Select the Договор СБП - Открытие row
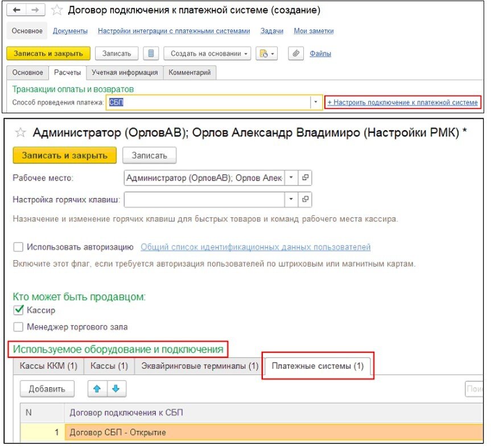Viewport: 491px width, 448px height. coord(274,432)
